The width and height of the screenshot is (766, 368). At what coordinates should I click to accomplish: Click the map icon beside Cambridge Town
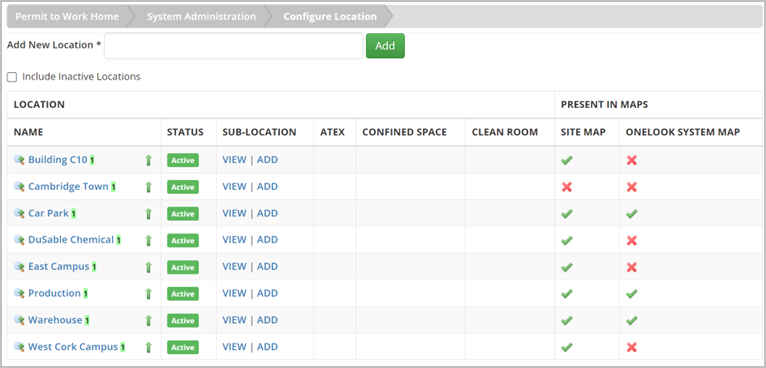point(19,187)
